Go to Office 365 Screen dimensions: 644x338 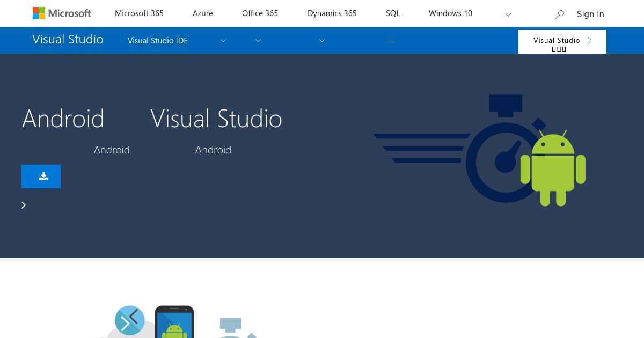[x=260, y=13]
